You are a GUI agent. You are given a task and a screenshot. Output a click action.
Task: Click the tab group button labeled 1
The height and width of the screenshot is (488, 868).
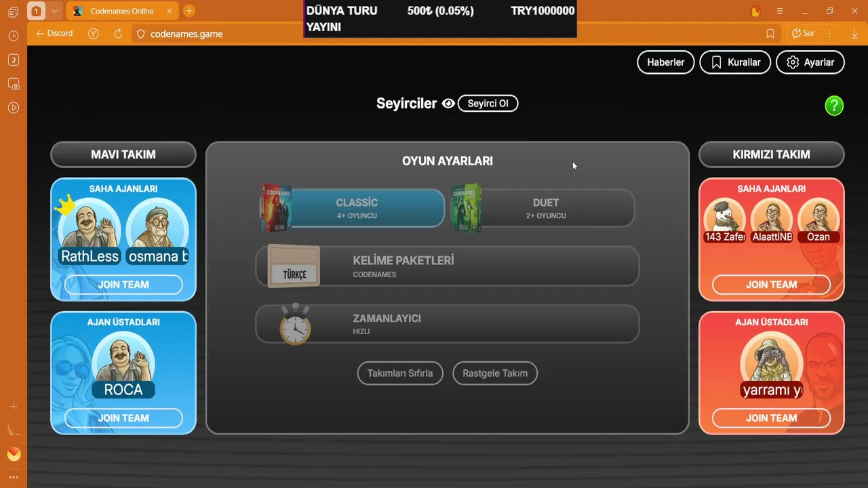pos(36,11)
